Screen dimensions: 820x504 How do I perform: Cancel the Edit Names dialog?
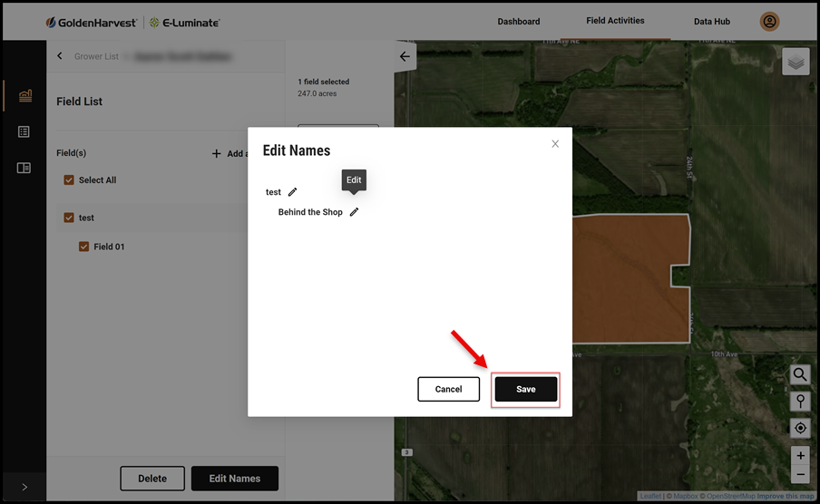coord(448,389)
